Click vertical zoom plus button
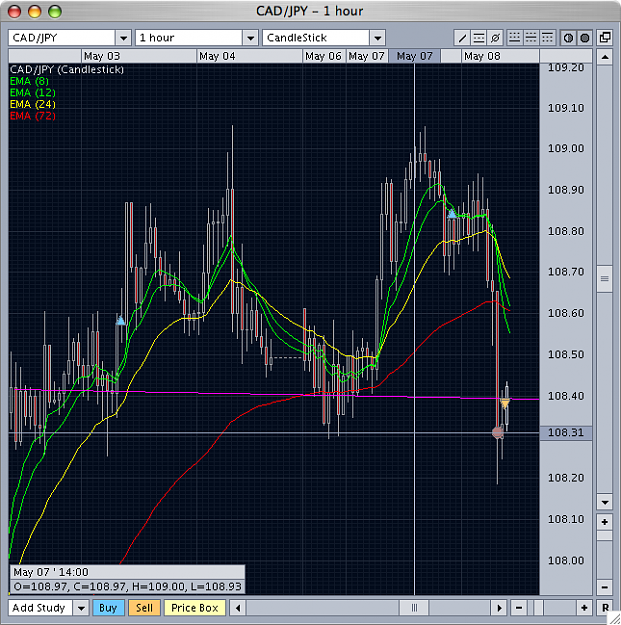The image size is (621, 625). point(605,522)
